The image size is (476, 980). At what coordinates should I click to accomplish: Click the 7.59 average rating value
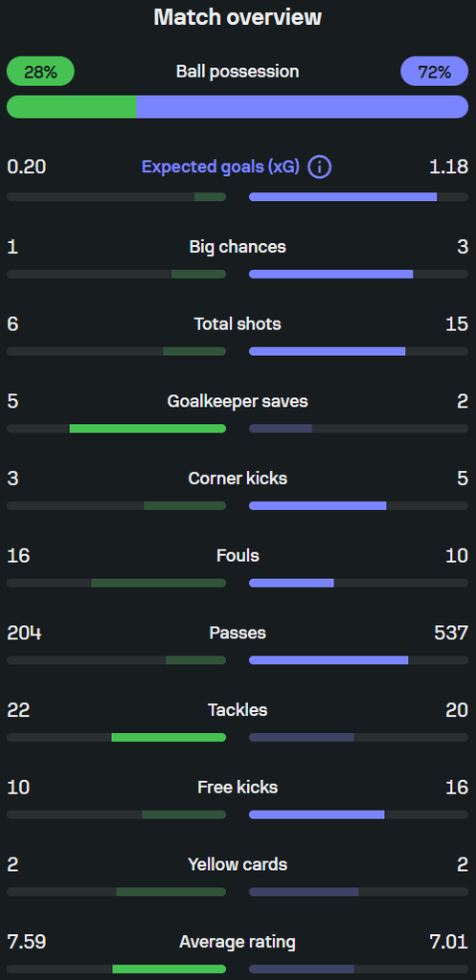tap(26, 942)
